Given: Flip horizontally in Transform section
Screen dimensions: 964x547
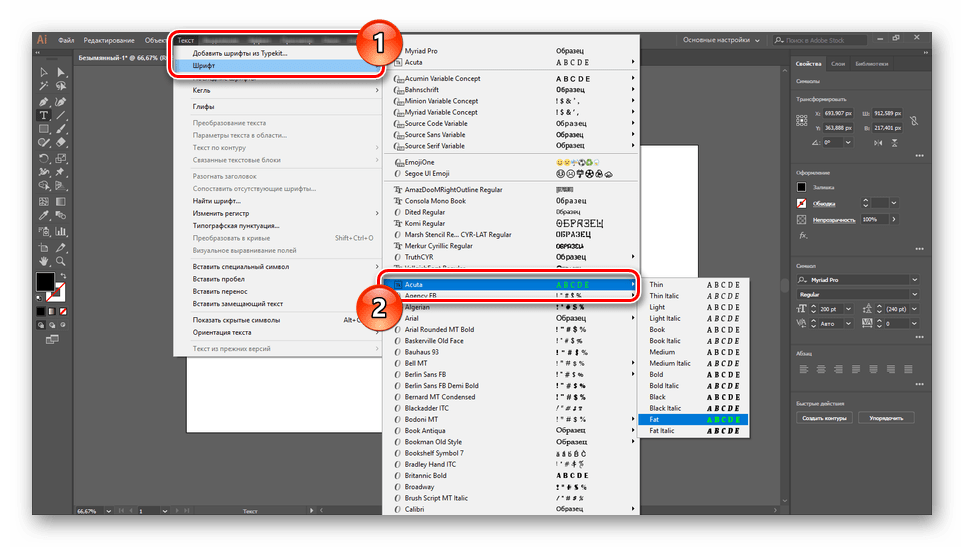Looking at the screenshot, I should (x=878, y=143).
